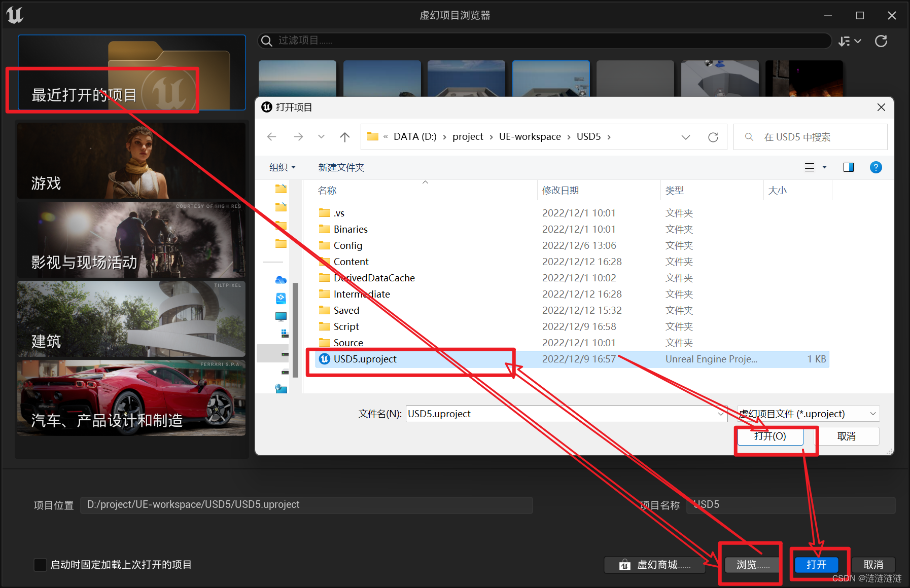Click the network icon in the sidebar
Viewport: 910px width, 588px height.
point(281,389)
